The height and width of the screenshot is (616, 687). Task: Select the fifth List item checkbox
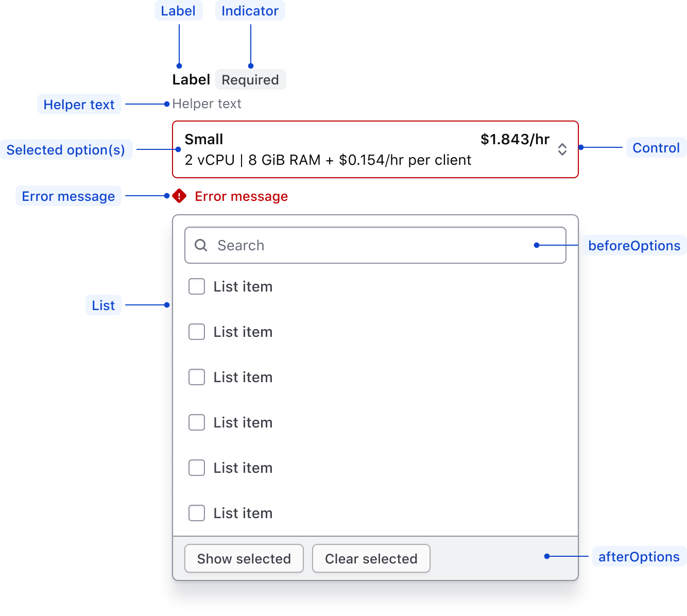197,468
